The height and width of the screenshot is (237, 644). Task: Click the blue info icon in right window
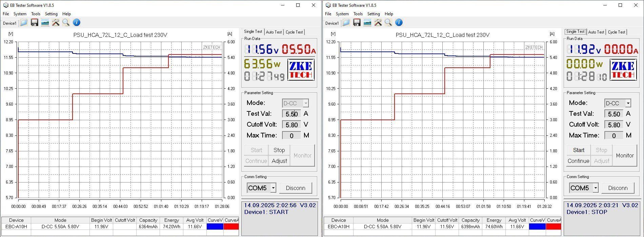(x=399, y=23)
